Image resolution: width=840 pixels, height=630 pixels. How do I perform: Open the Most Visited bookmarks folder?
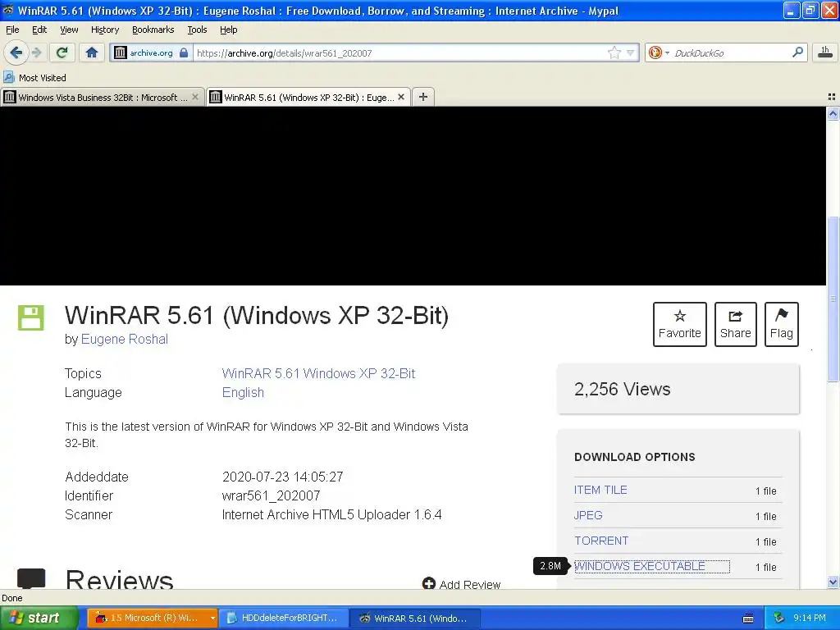coord(34,78)
